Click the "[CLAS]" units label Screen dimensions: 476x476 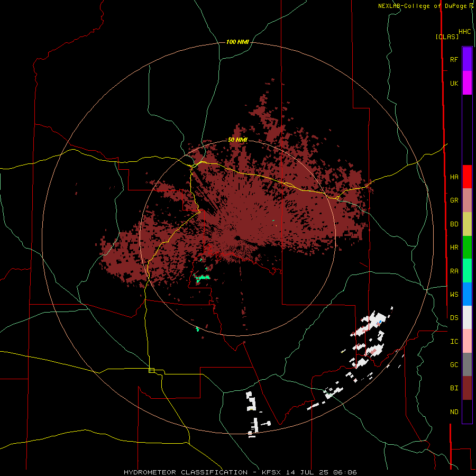pos(447,37)
